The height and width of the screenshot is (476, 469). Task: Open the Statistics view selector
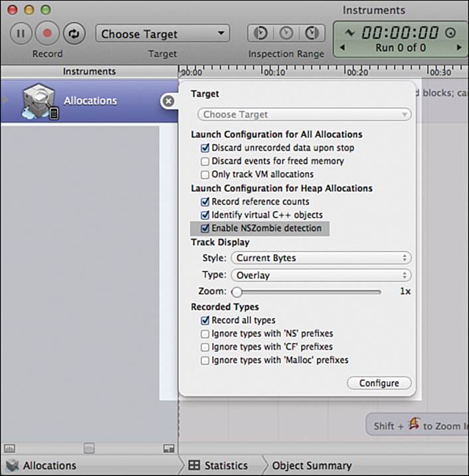(x=226, y=465)
